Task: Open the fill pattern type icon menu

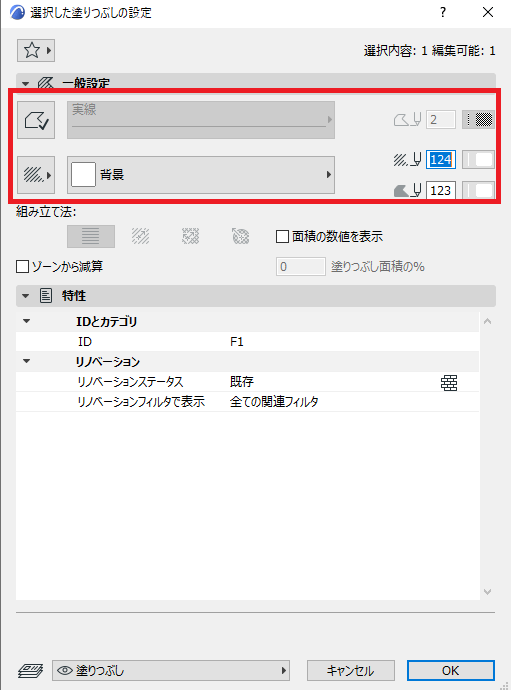Action: pyautogui.click(x=36, y=175)
